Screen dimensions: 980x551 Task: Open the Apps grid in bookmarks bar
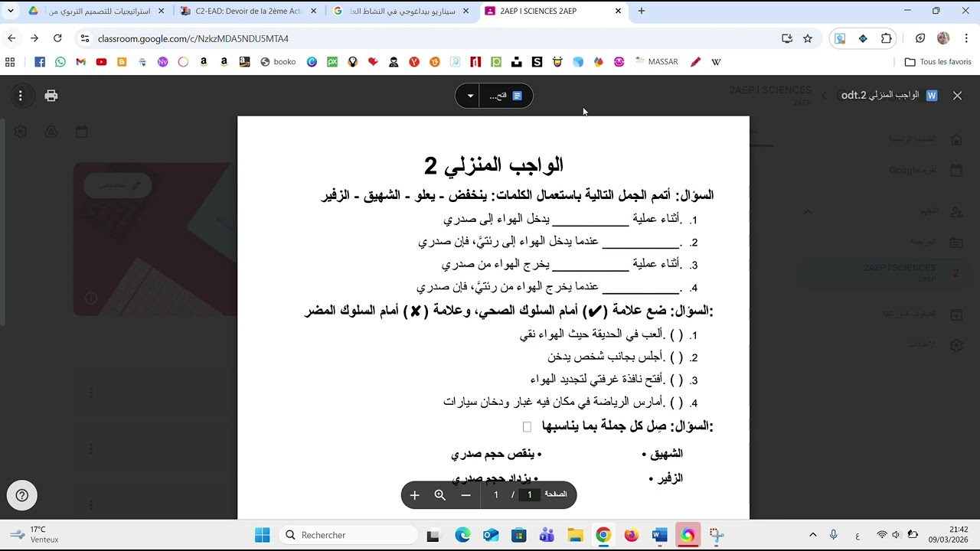point(10,62)
